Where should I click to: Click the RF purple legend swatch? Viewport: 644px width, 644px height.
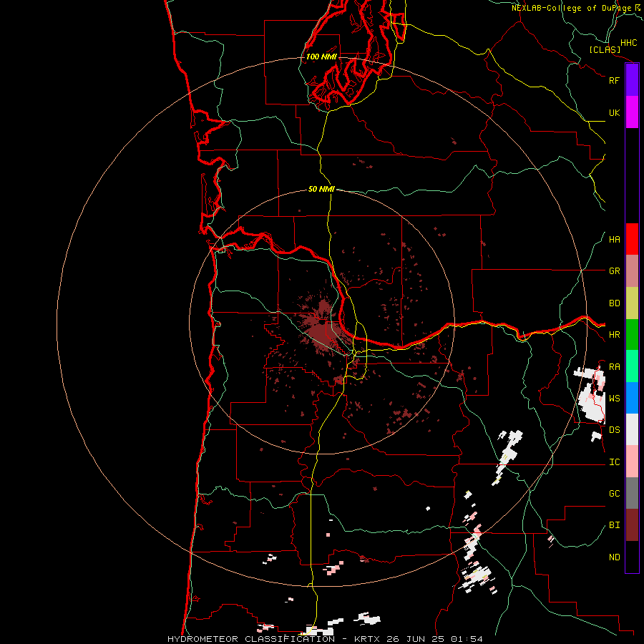(x=632, y=80)
